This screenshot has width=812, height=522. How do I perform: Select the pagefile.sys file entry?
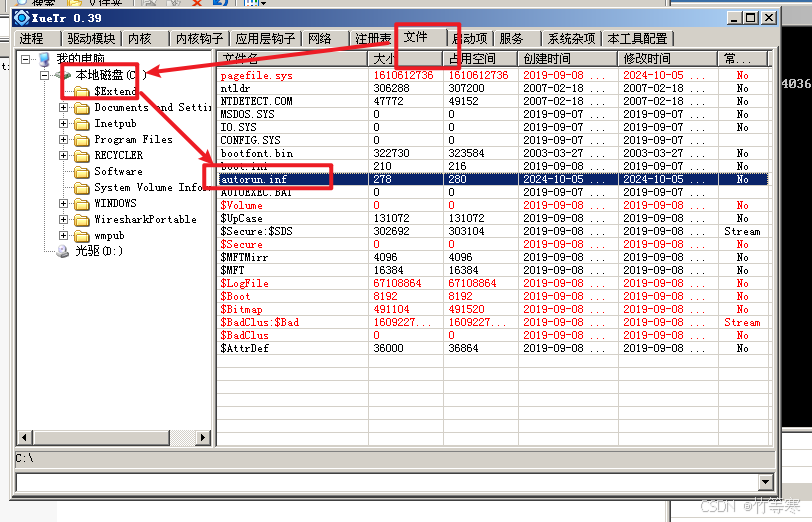click(x=256, y=75)
